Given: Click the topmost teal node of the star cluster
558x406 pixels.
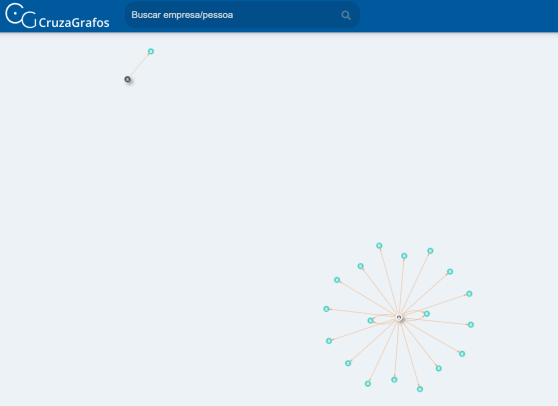Looking at the screenshot, I should [x=379, y=246].
